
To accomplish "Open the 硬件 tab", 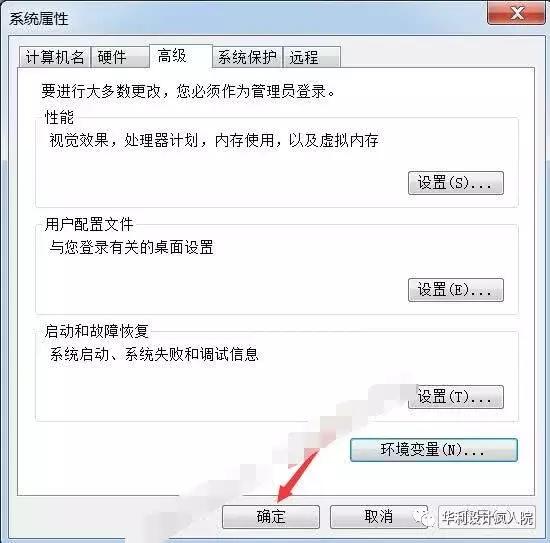I will 120,57.
